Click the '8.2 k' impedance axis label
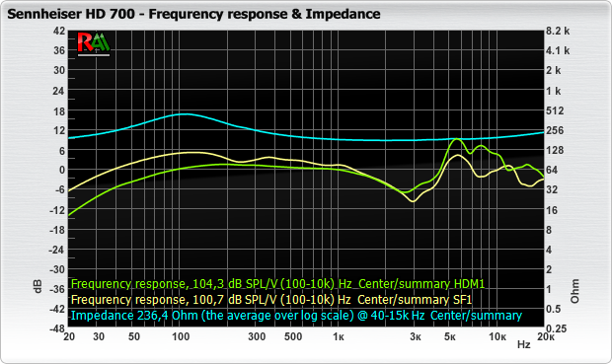The height and width of the screenshot is (364, 612). click(x=558, y=32)
